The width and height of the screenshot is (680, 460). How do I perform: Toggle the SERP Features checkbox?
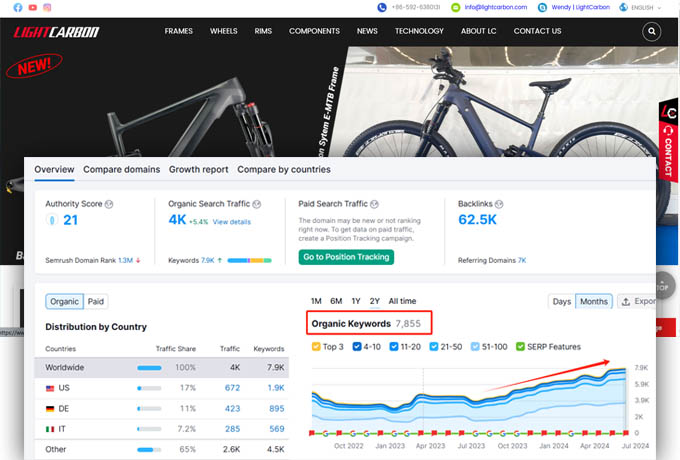point(520,347)
